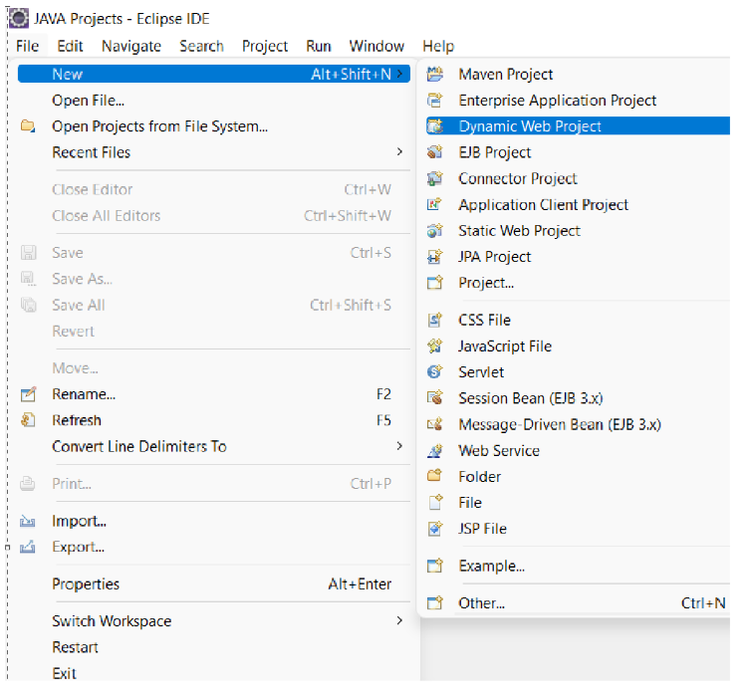This screenshot has height=700, width=749.
Task: Click F5 shortcut beside Refresh
Action: [383, 420]
